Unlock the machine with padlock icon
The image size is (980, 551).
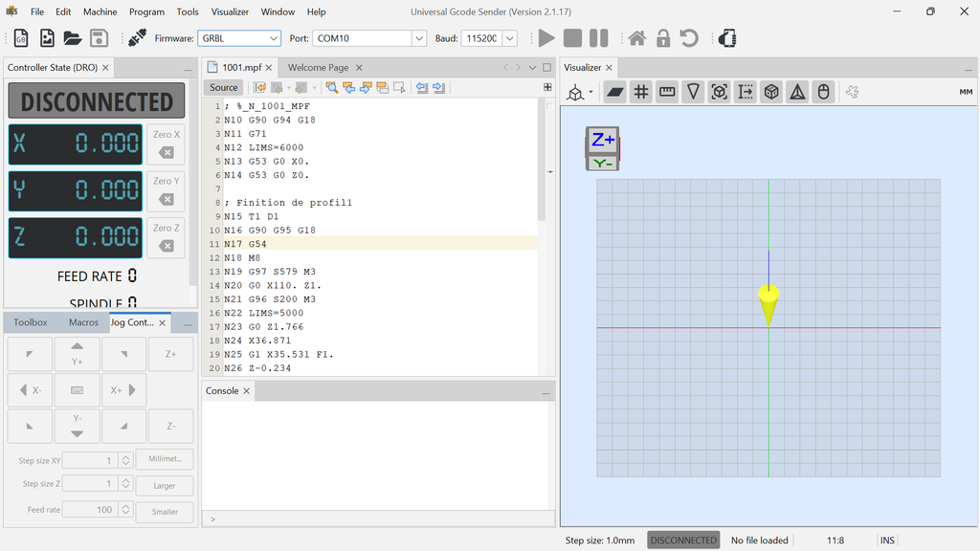pos(663,38)
